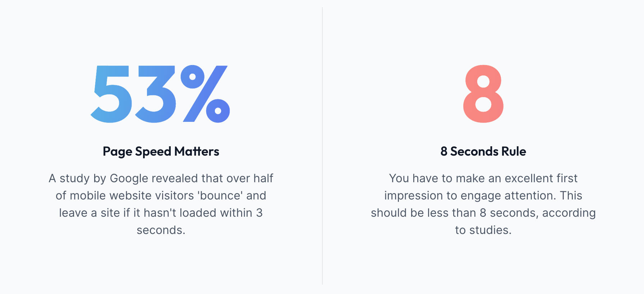Click "to studies." ending the right paragraph
The width and height of the screenshot is (644, 294).
point(483,230)
